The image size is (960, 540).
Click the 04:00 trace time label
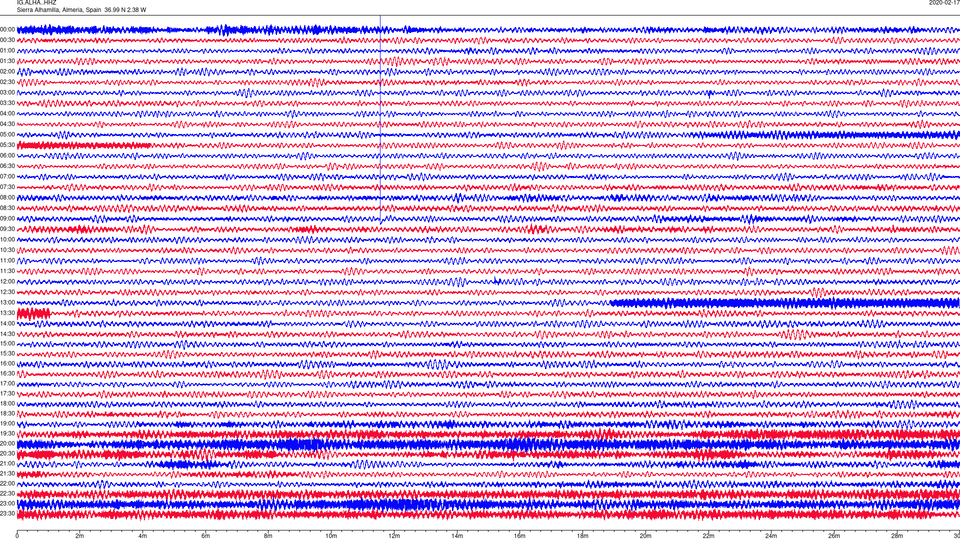coord(7,114)
